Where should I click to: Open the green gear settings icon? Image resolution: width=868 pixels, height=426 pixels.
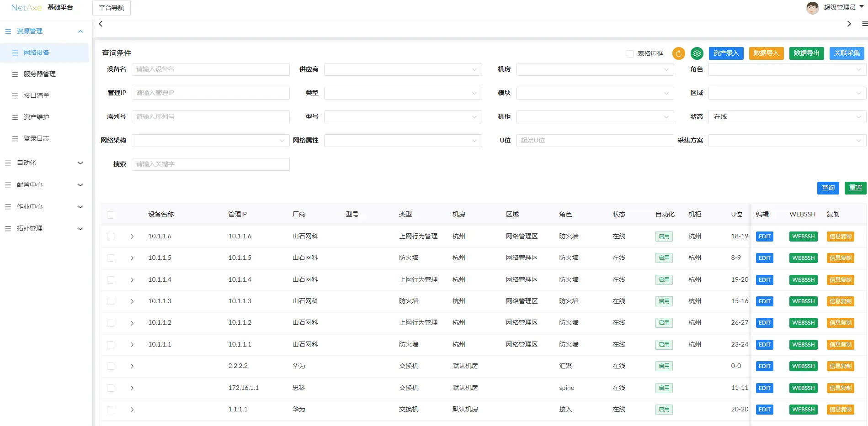coord(697,53)
